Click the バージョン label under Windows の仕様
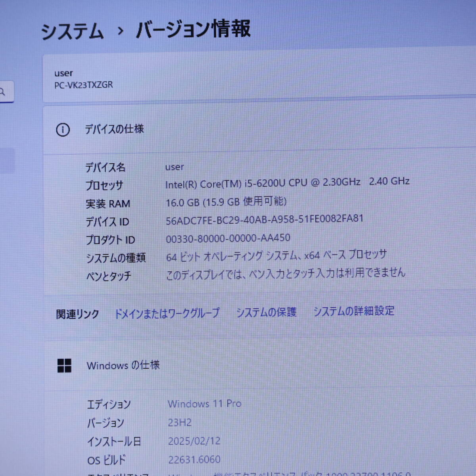Screen dimensions: 476x476 (x=106, y=423)
